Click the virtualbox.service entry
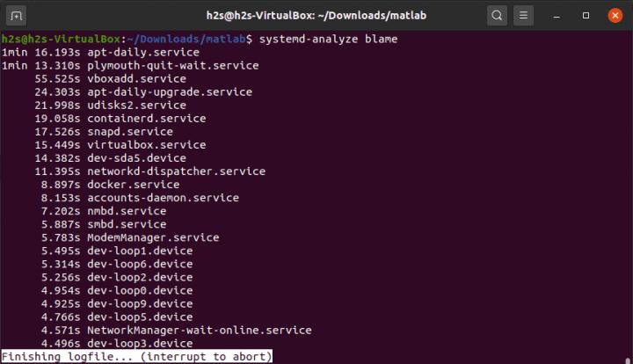 pos(146,145)
